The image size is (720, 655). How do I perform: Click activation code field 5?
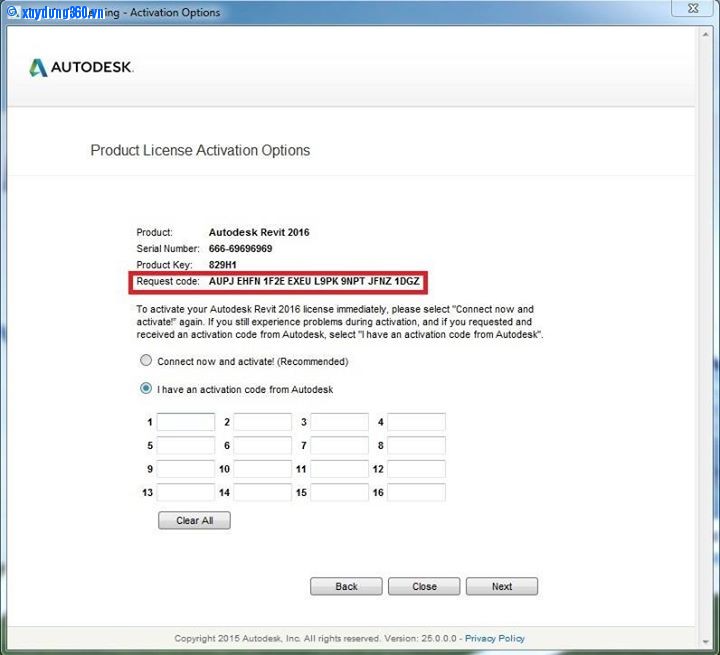coord(186,445)
